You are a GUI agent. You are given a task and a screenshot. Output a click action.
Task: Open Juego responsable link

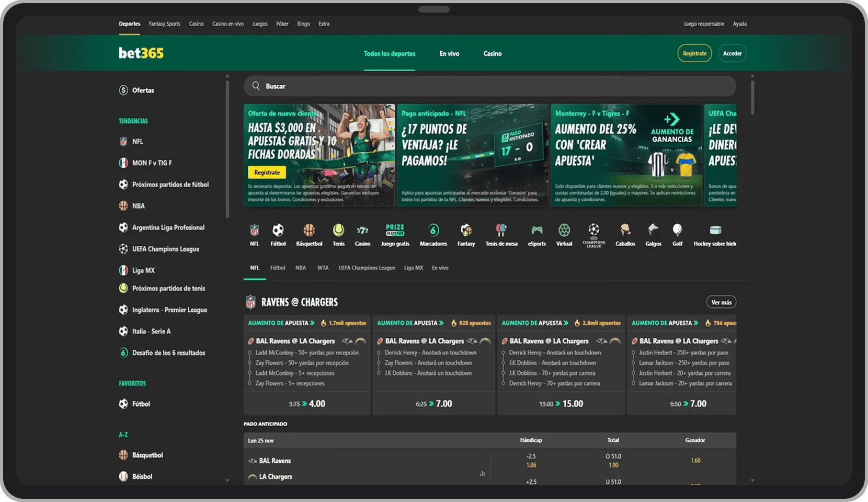point(703,24)
